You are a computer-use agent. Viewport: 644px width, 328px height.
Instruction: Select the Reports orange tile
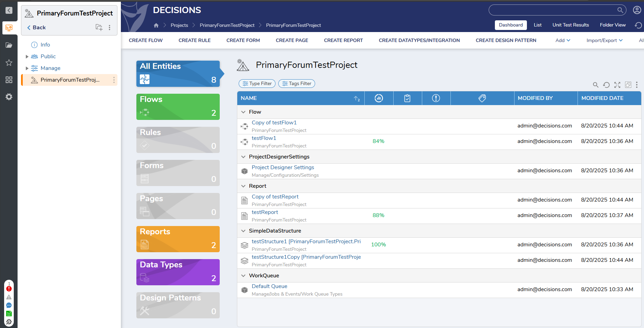click(x=178, y=239)
